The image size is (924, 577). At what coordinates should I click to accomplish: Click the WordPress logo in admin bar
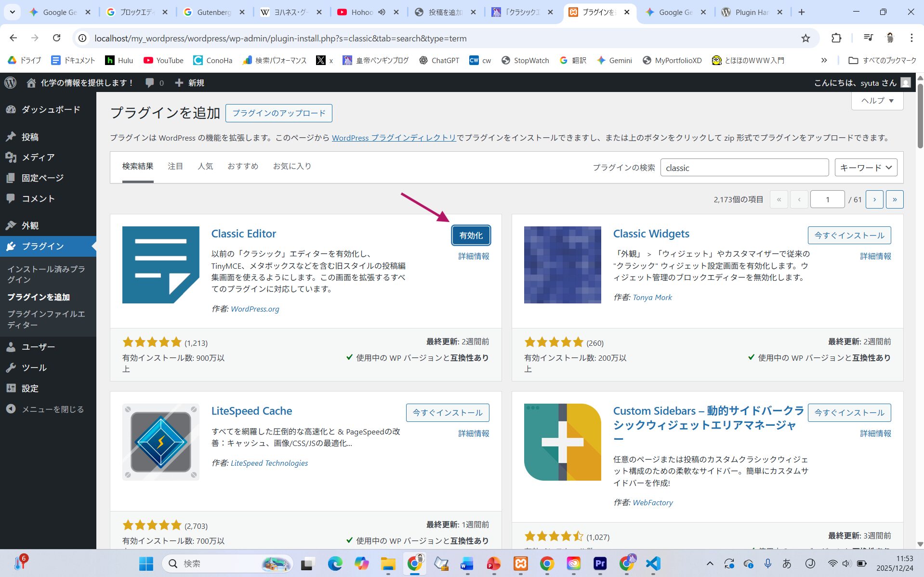[10, 83]
